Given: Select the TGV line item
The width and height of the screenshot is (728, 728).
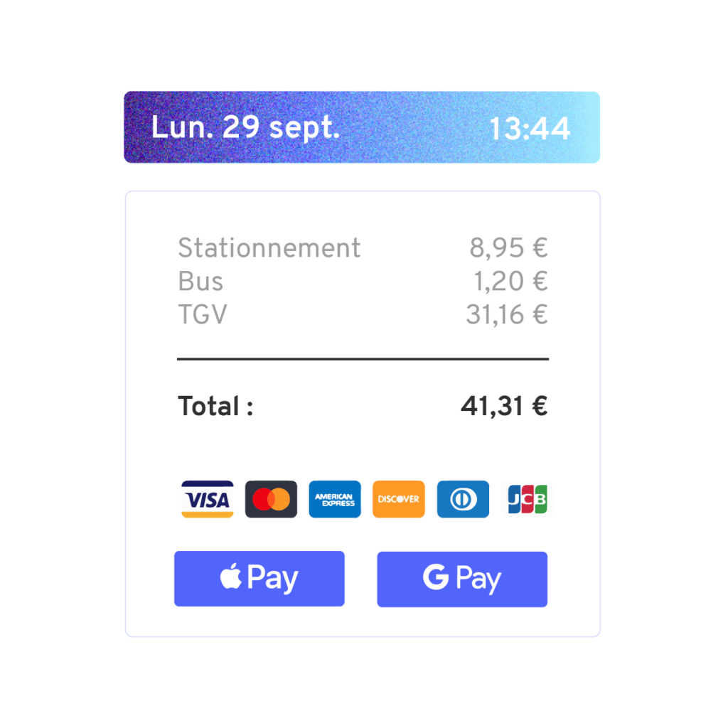Looking at the screenshot, I should (x=362, y=314).
